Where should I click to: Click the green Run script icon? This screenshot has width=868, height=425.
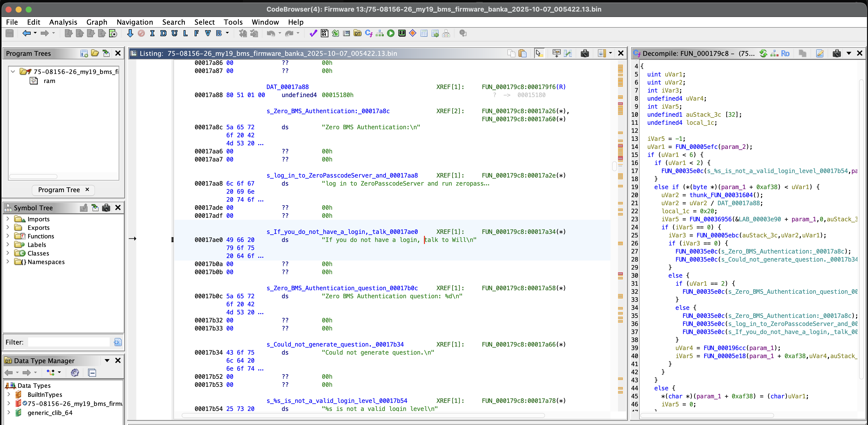pyautogui.click(x=390, y=33)
